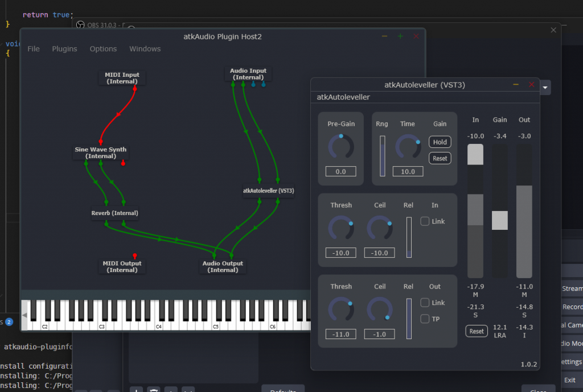Open the Plugins menu

click(64, 49)
